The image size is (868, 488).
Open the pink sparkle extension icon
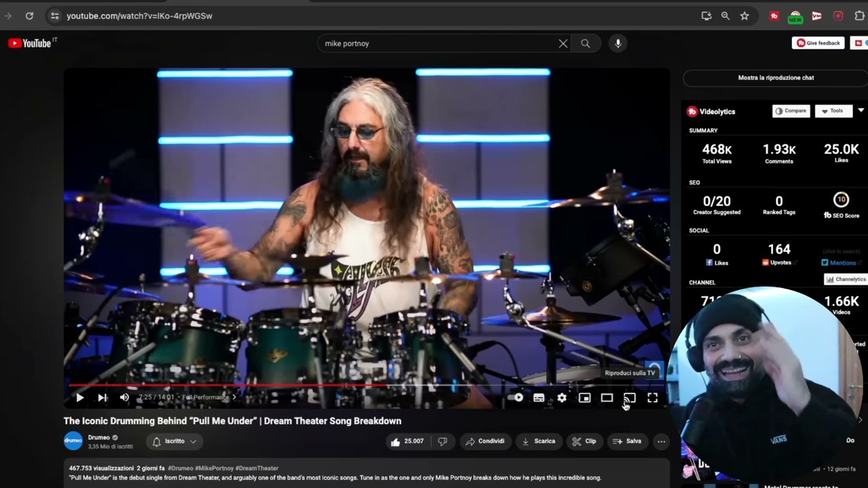click(x=838, y=16)
